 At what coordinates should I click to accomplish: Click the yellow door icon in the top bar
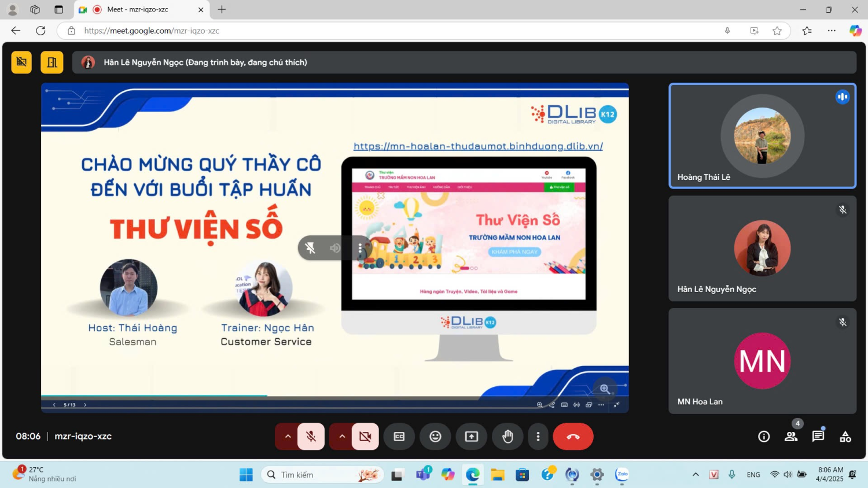52,62
